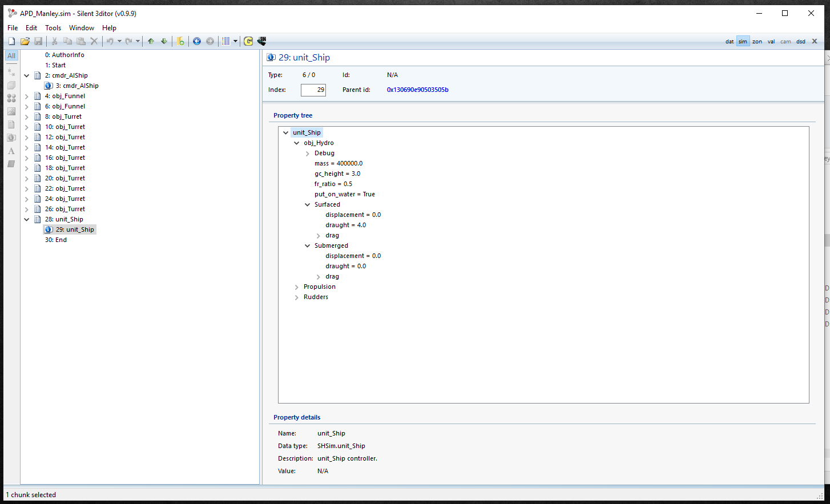Select the node-tree filter icon in sidebar
830x504 pixels.
[11, 72]
